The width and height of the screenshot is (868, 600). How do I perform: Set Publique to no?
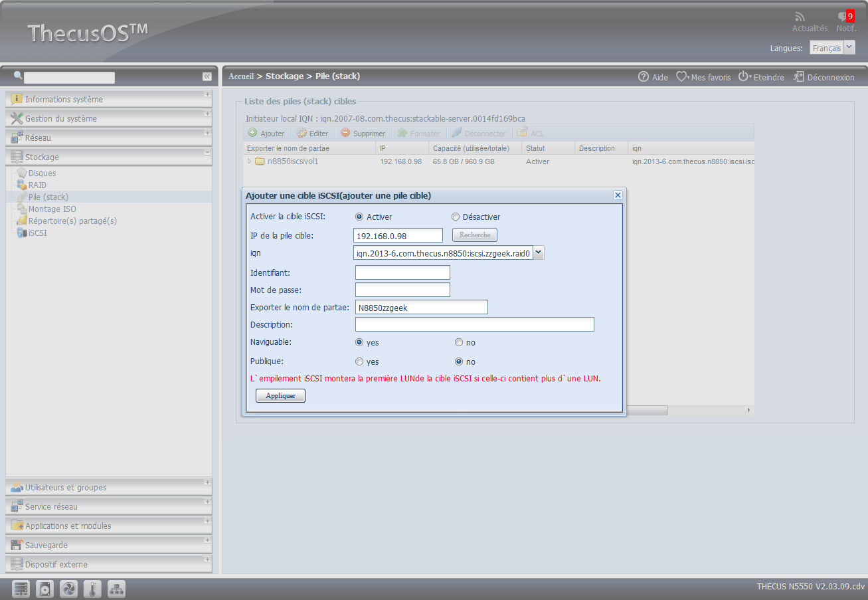(459, 362)
